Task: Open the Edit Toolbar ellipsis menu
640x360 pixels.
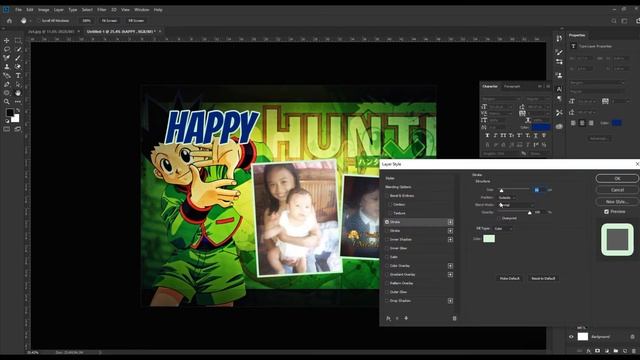Action: (x=18, y=101)
